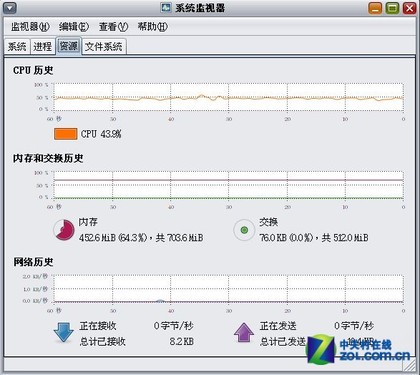Switch to the 文件系统 tab
Image resolution: width=420 pixels, height=375 pixels.
(x=104, y=46)
